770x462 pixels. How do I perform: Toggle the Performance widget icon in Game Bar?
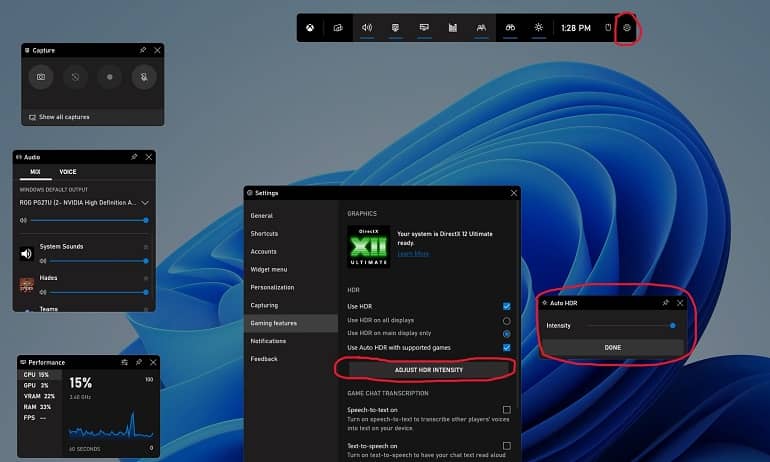pos(424,28)
